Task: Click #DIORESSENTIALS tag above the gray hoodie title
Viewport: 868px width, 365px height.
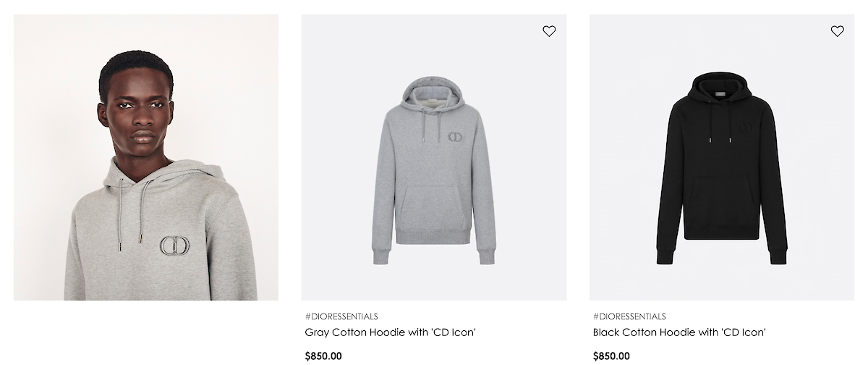Action: tap(341, 316)
